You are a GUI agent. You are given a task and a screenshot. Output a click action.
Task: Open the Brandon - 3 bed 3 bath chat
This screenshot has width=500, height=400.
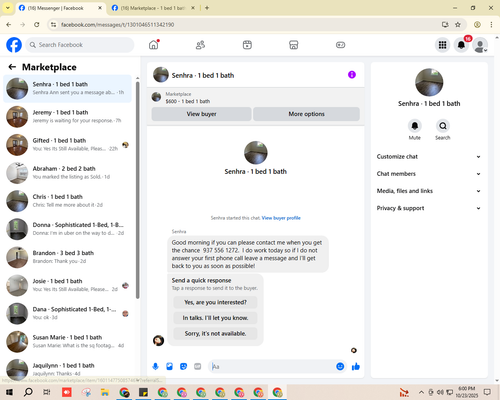[x=67, y=257]
